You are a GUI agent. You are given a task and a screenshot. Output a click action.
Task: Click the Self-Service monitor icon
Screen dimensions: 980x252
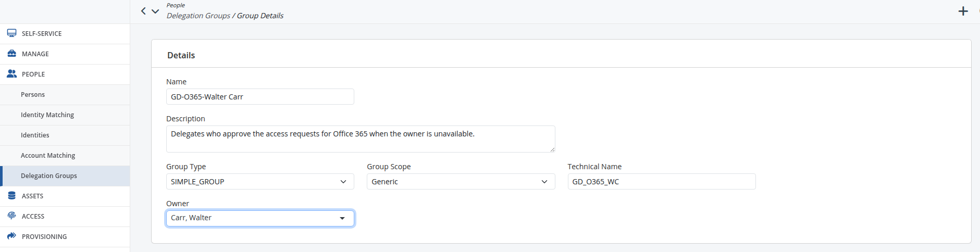pyautogui.click(x=11, y=33)
